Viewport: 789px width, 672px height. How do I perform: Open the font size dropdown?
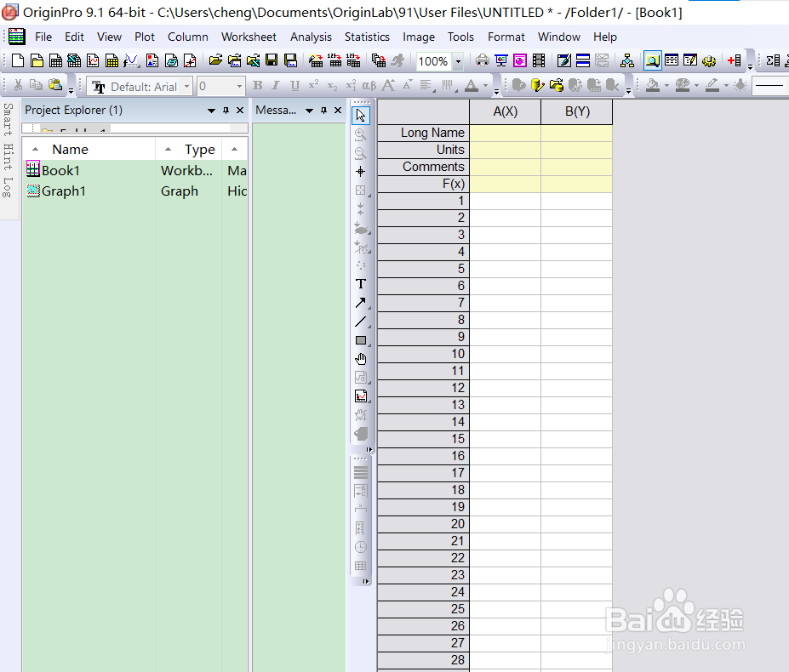239,87
